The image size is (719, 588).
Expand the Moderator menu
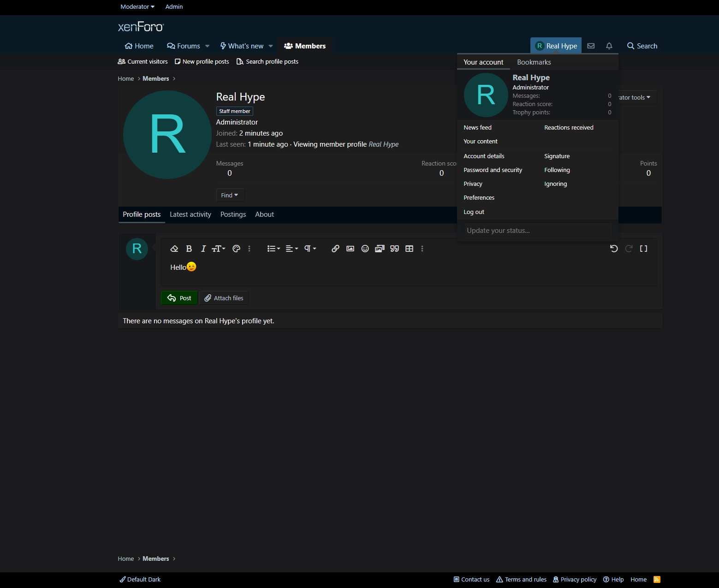point(137,7)
